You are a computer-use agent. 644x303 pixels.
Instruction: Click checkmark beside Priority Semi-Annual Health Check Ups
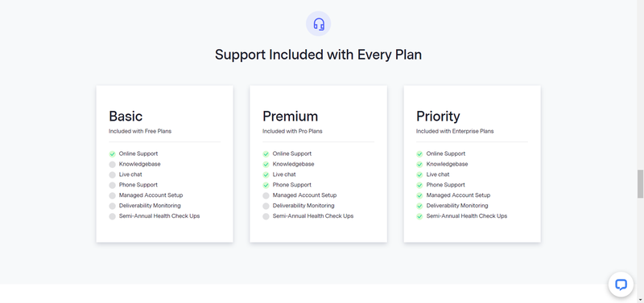click(419, 216)
